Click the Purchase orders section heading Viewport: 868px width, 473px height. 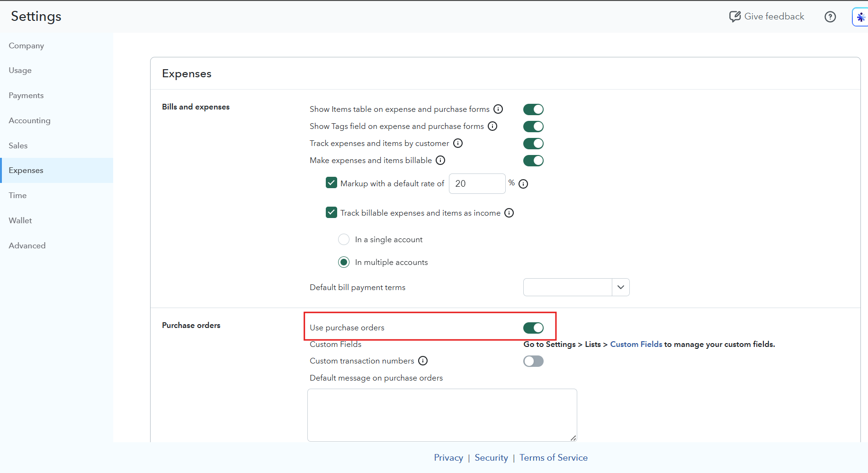[191, 325]
